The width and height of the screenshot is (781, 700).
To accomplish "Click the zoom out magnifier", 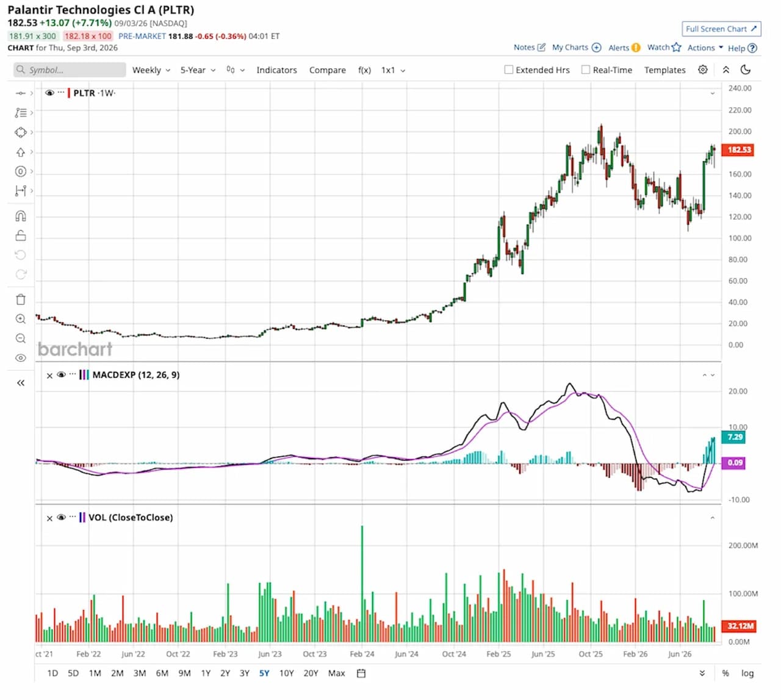I will tap(21, 338).
